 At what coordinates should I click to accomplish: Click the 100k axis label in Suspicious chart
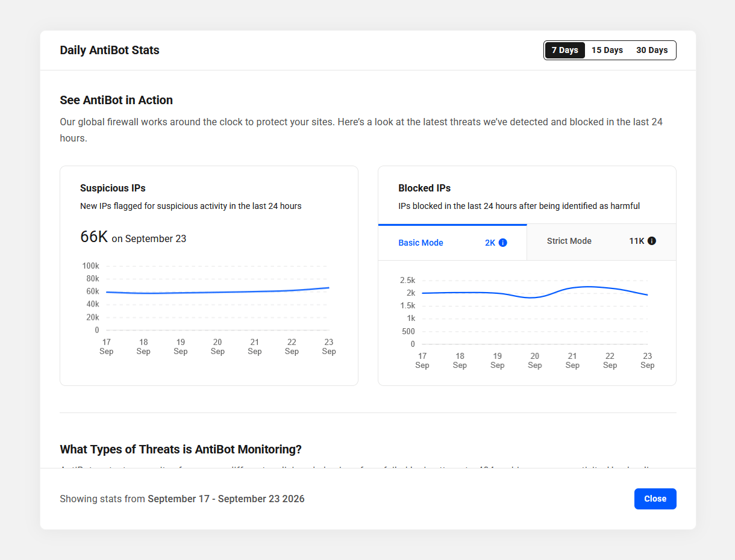(x=90, y=266)
